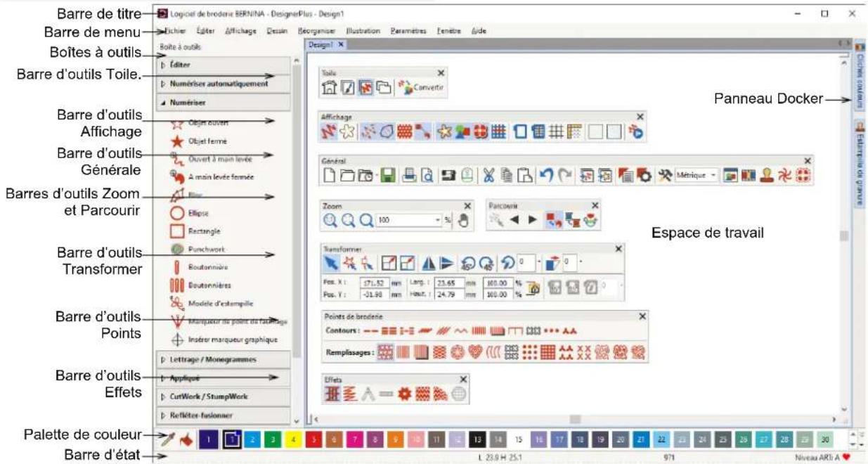Image resolution: width=868 pixels, height=464 pixels.
Task: Click the Haut. height value field
Action: (448, 294)
